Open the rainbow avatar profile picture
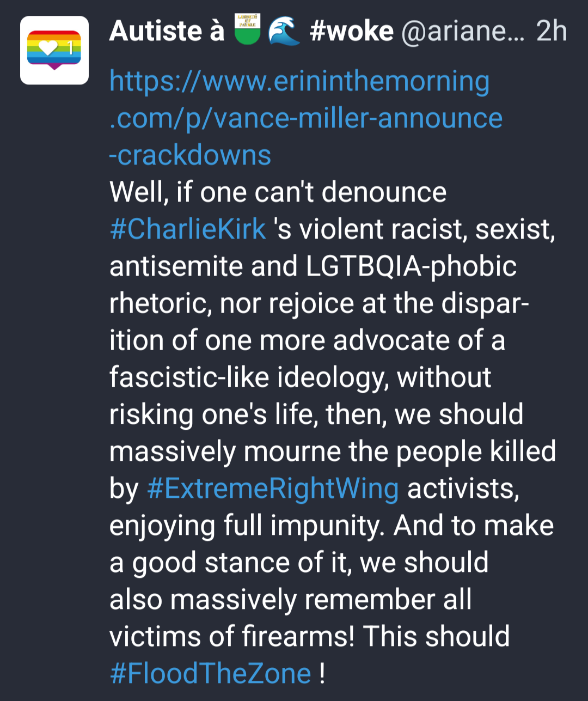Screen dimensions: 588x701 [x=54, y=50]
